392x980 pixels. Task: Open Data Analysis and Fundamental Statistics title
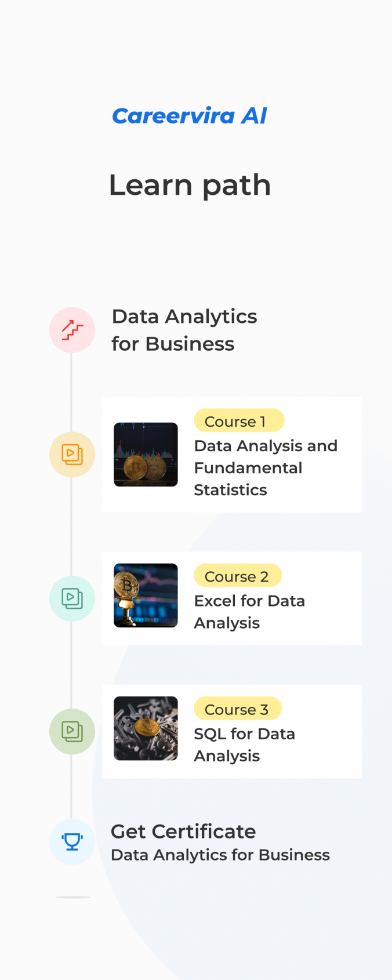[x=265, y=468]
